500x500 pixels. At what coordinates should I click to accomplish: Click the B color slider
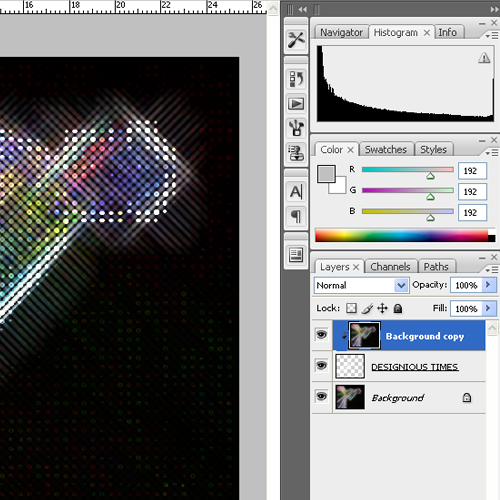click(x=408, y=211)
